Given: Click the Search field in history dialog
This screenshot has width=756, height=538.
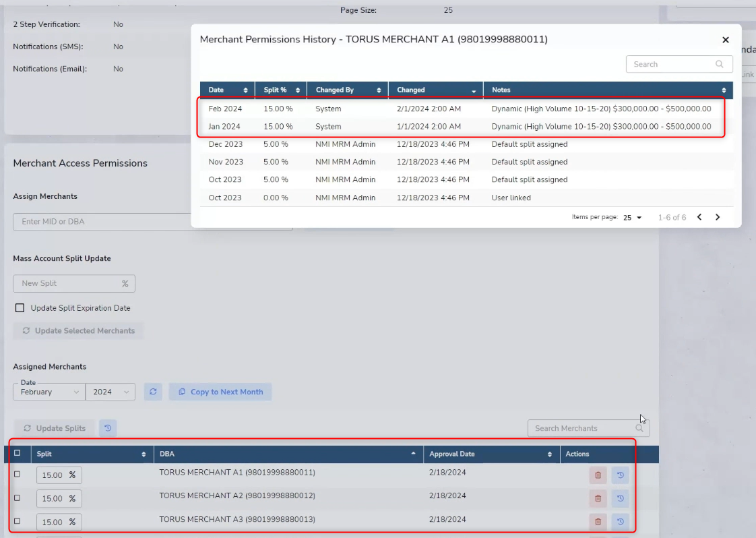Looking at the screenshot, I should click(x=679, y=64).
